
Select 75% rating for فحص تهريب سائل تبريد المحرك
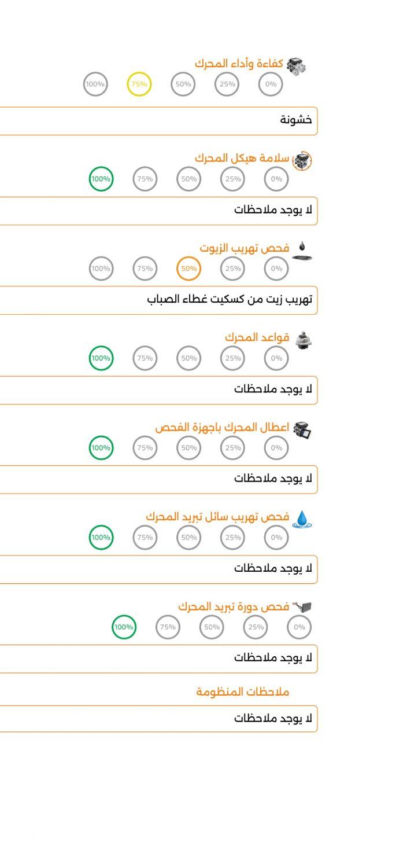pyautogui.click(x=145, y=538)
